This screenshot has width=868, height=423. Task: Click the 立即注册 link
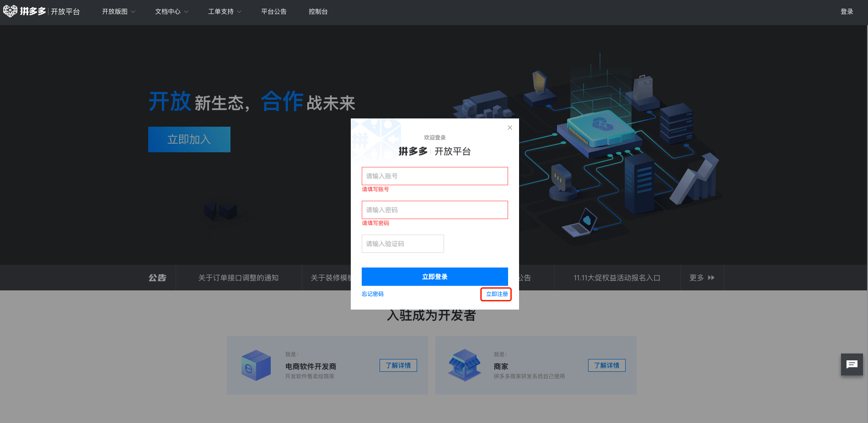[x=496, y=294]
